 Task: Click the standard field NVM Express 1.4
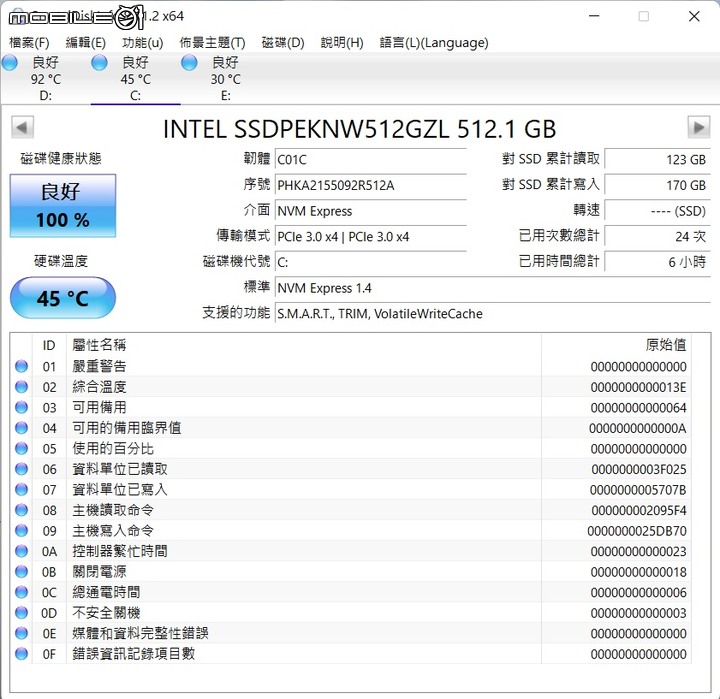(x=493, y=288)
